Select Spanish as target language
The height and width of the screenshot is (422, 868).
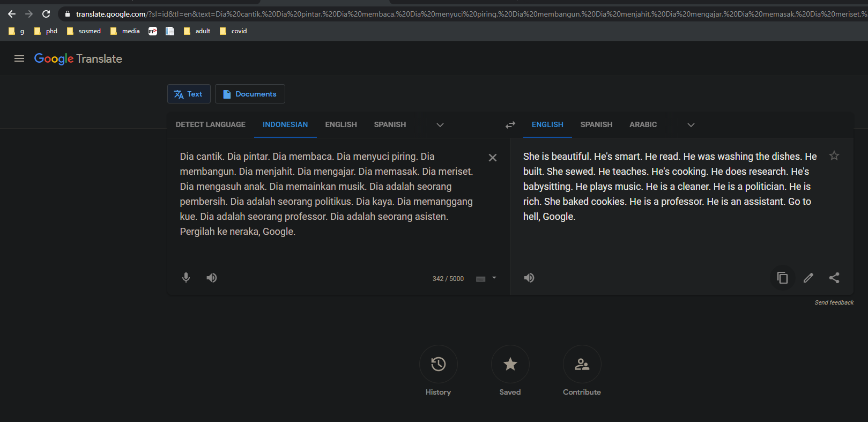pyautogui.click(x=596, y=124)
